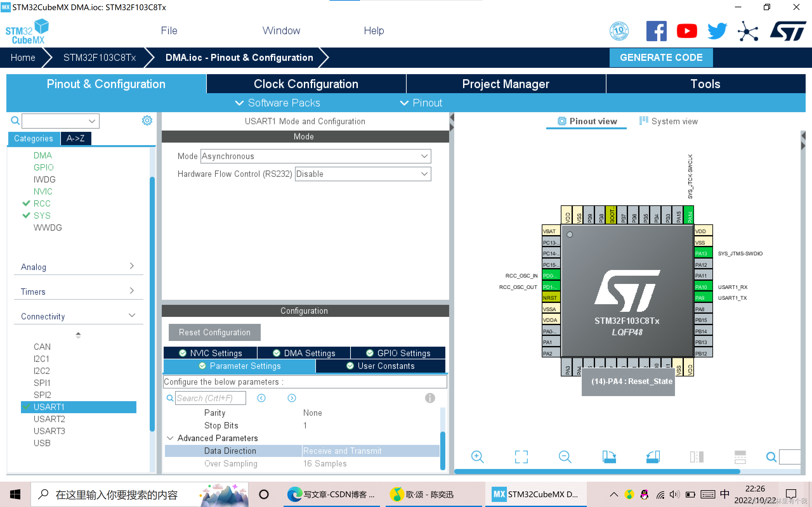Click the zoom in icon on pinout canvas
The height and width of the screenshot is (507, 812).
click(x=479, y=457)
